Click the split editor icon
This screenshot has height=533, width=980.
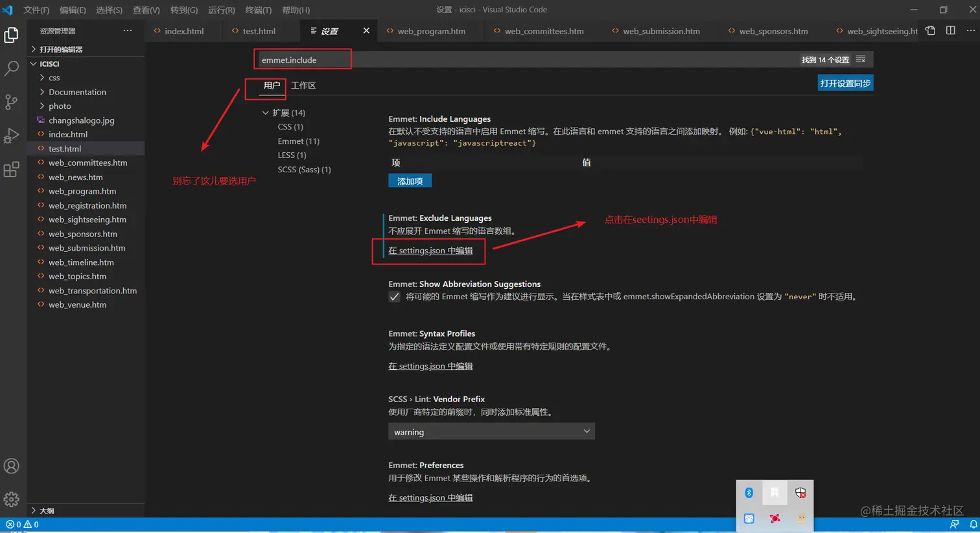pyautogui.click(x=951, y=30)
